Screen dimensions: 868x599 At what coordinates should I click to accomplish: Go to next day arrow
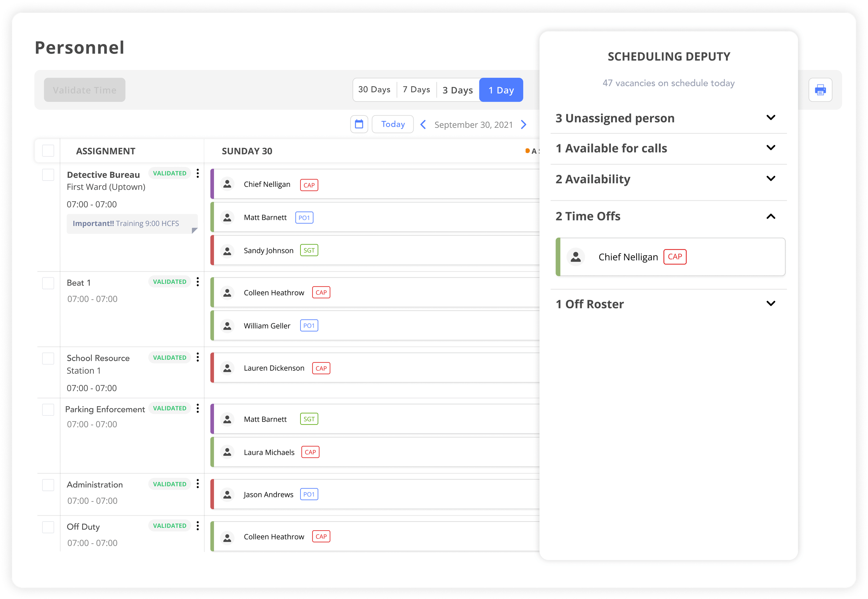click(524, 124)
